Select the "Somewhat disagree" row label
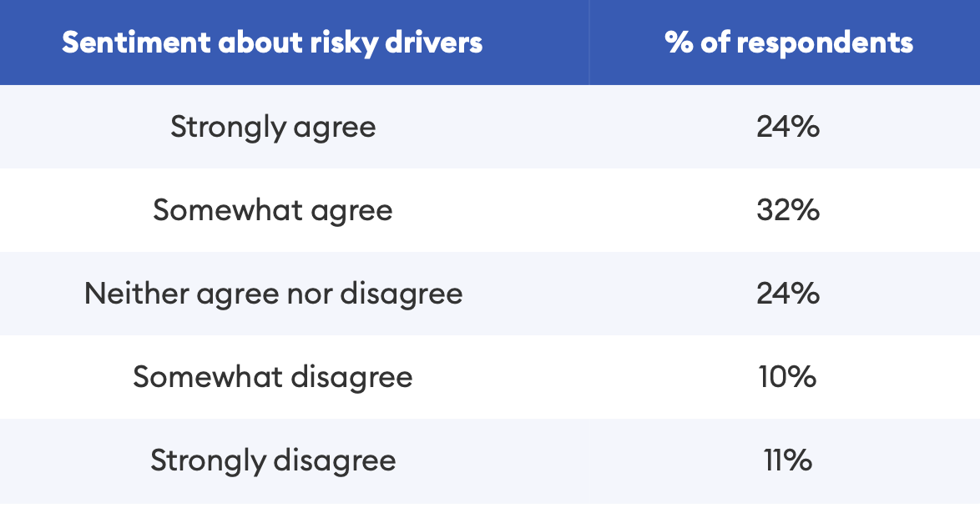This screenshot has height=508, width=980. click(273, 377)
